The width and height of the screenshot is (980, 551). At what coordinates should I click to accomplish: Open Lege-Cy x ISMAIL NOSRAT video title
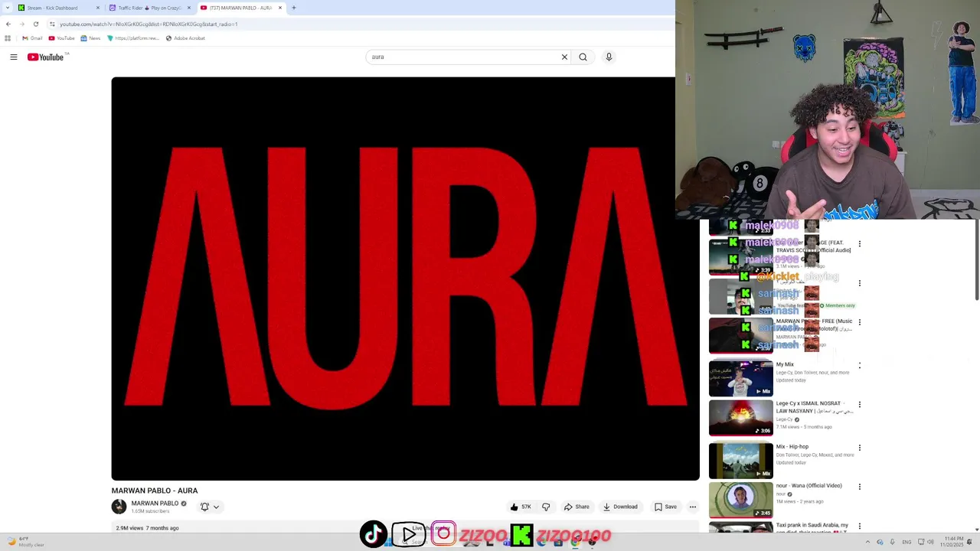coord(814,407)
